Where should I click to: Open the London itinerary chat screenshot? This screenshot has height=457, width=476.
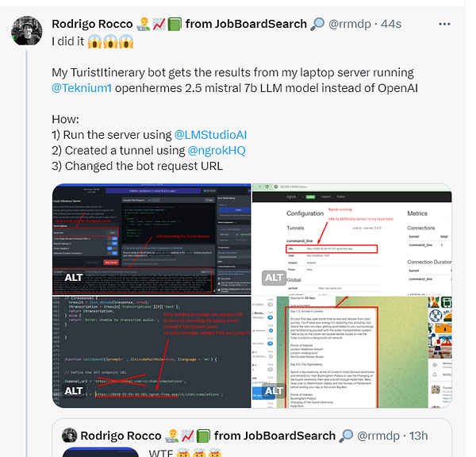tap(351, 352)
